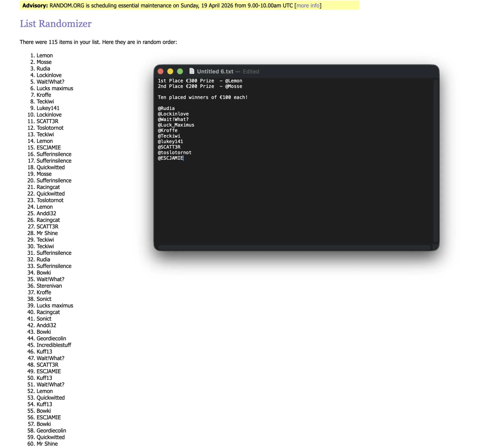The image size is (498, 448).
Task: Click the 'Untitled 6.txt' window title
Action: click(215, 71)
